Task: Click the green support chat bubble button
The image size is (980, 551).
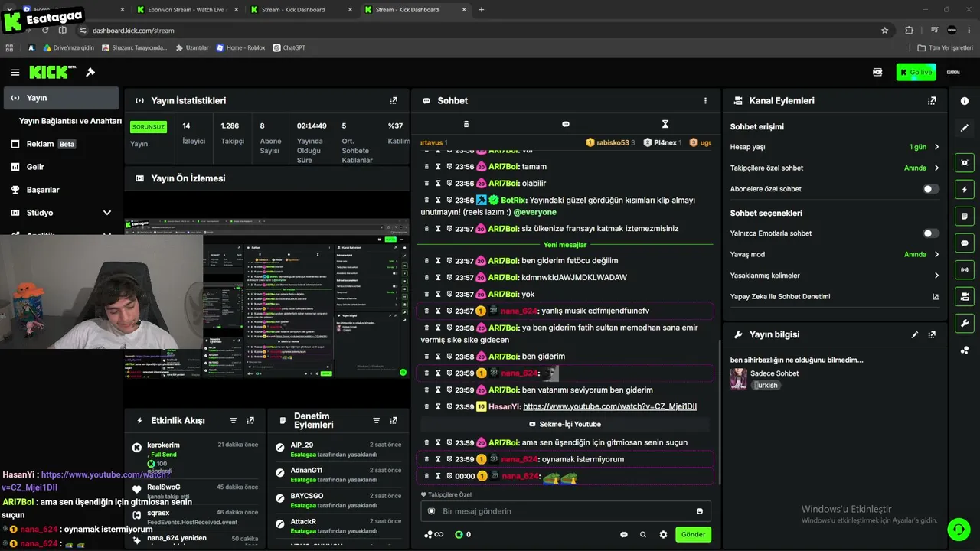Action: 959,529
